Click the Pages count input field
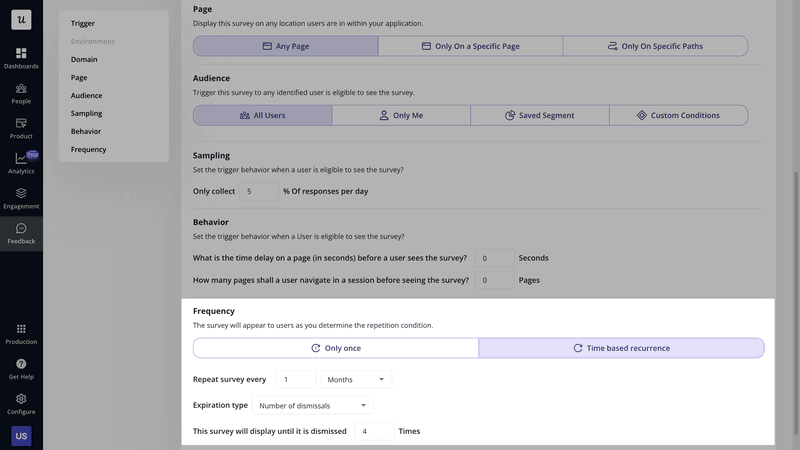The image size is (800, 450). (494, 280)
